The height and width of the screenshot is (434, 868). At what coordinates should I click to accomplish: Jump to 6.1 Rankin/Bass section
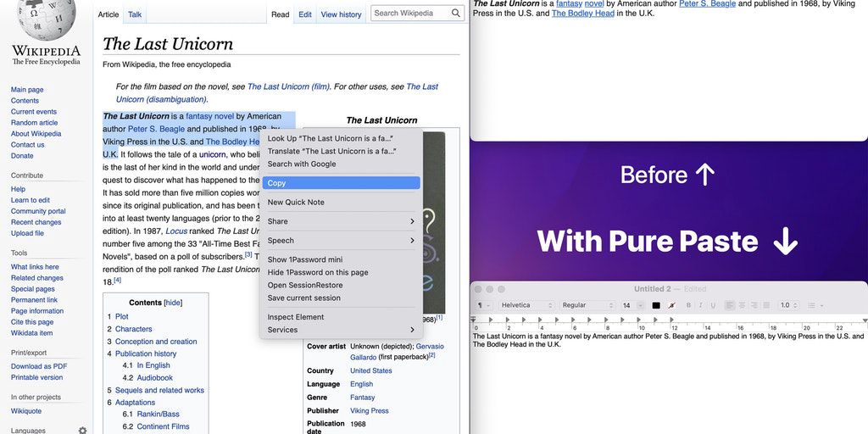click(151, 414)
